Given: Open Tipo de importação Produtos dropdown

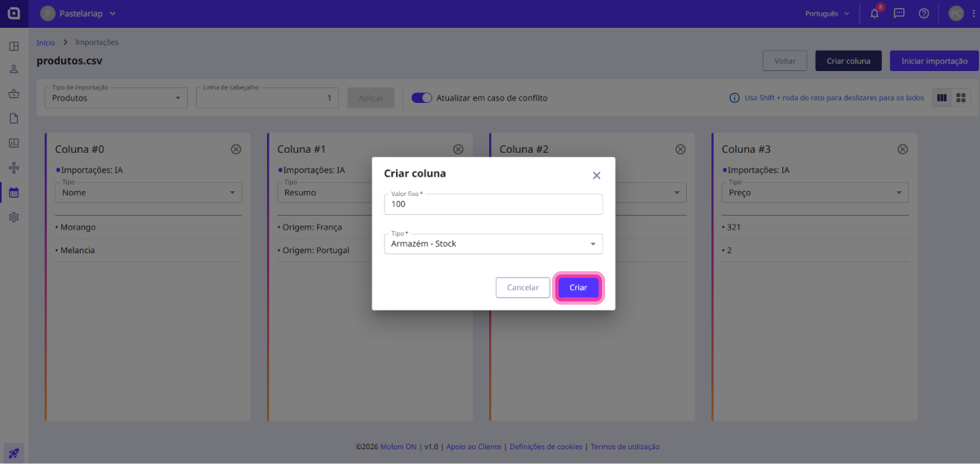Looking at the screenshot, I should [116, 98].
